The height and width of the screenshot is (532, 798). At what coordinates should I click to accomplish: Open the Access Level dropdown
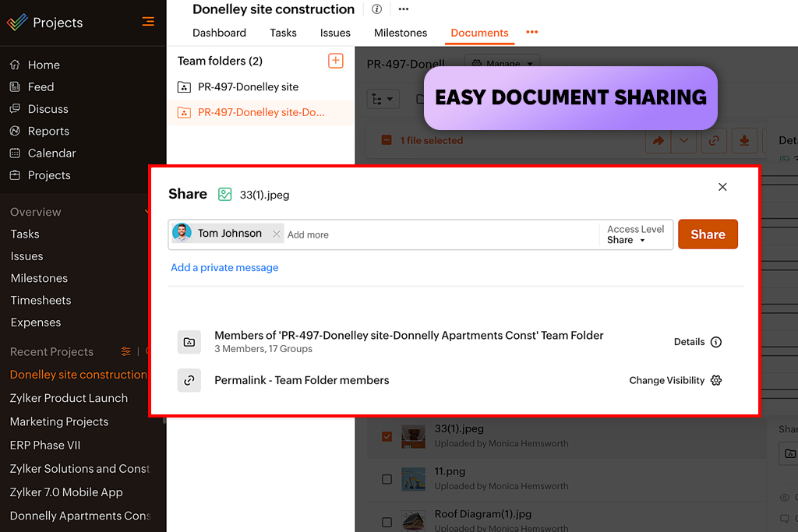(635, 234)
